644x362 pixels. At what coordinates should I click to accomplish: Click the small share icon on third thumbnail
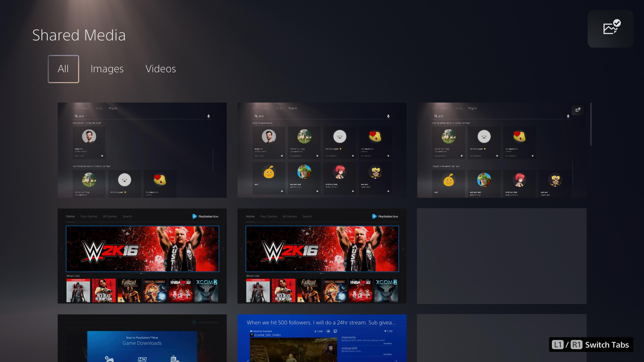[x=578, y=110]
